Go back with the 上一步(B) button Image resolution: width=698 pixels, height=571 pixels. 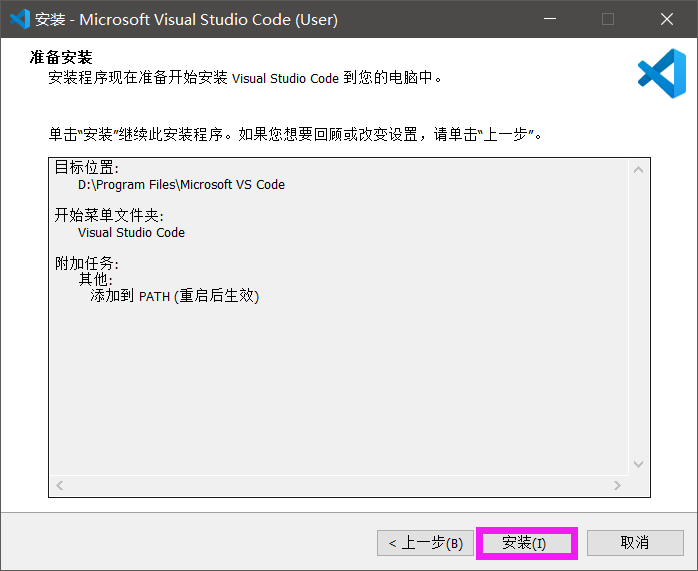(425, 543)
